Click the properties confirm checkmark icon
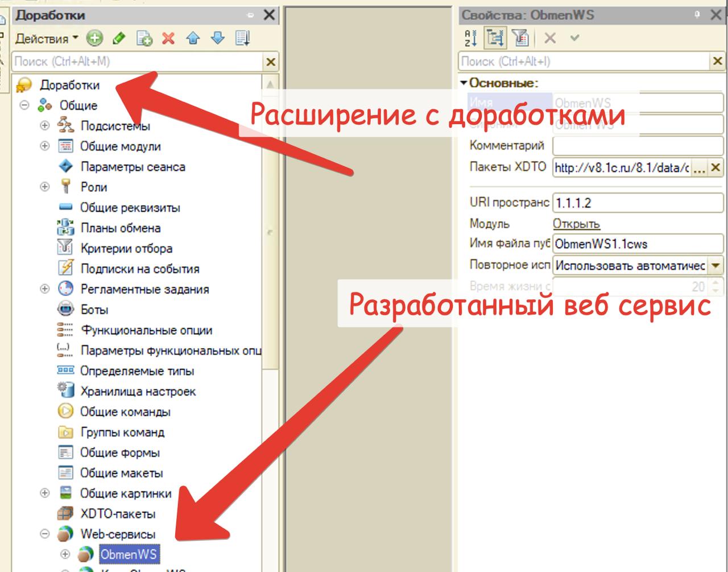 pos(574,38)
